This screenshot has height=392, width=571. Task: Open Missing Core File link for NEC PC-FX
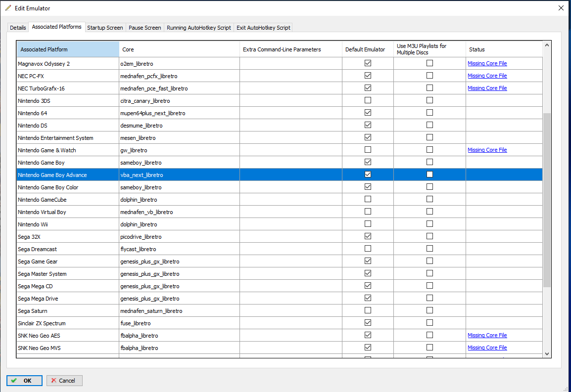click(487, 76)
